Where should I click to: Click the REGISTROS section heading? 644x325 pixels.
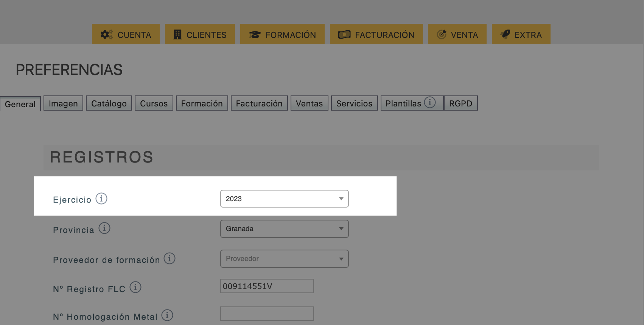[x=102, y=157]
